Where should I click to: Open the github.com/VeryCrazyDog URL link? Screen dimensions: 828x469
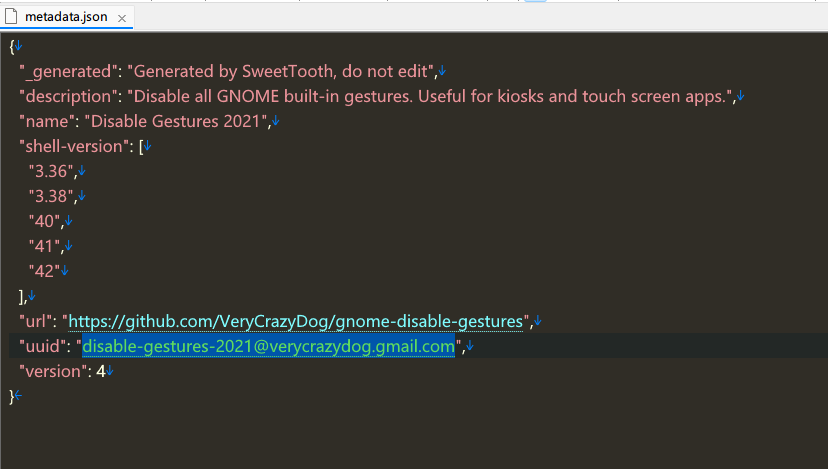(x=296, y=321)
